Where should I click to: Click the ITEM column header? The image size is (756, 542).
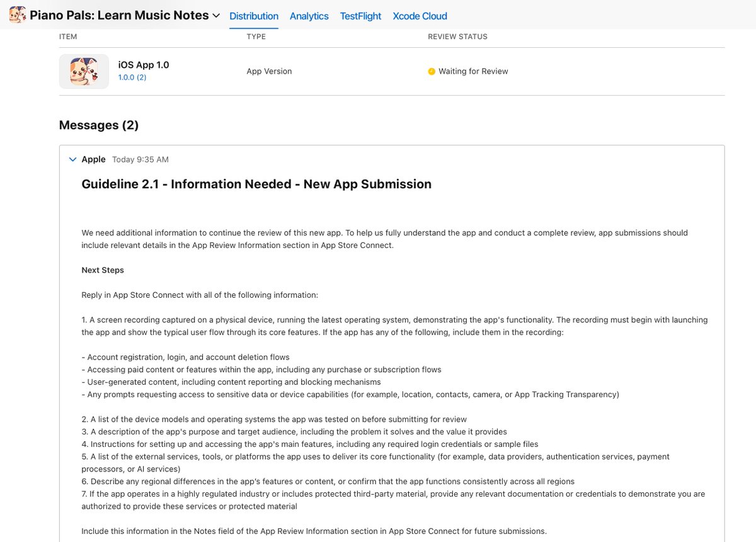click(68, 37)
